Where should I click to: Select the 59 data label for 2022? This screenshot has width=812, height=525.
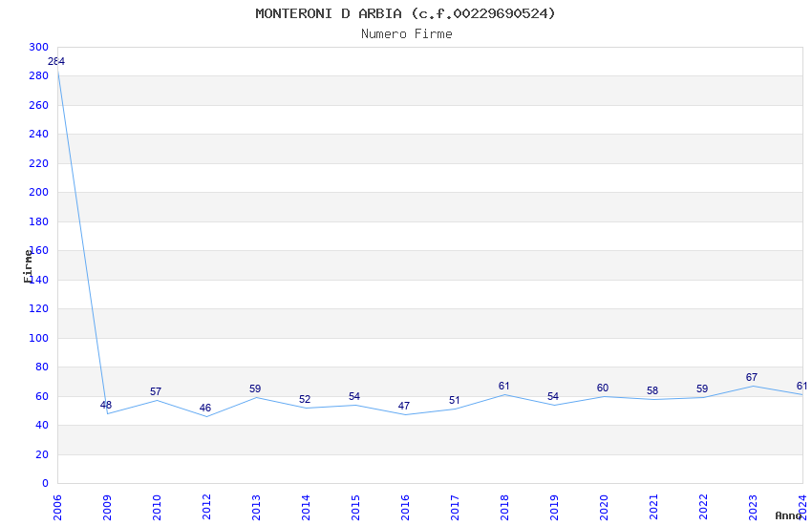[x=702, y=388]
